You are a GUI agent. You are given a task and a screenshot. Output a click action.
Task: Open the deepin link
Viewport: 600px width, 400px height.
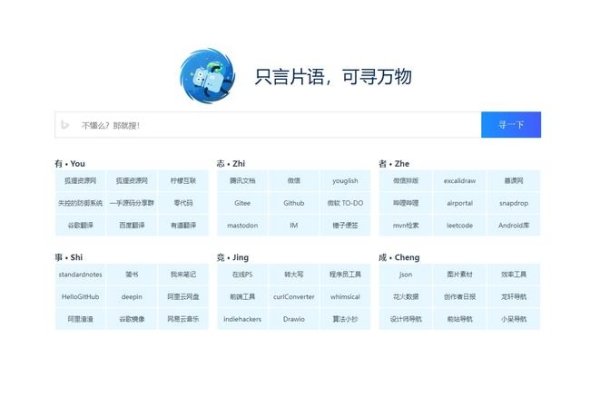[x=132, y=297]
